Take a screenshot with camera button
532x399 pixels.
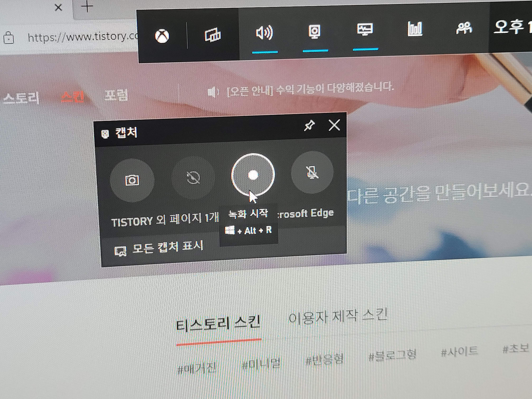(x=132, y=180)
